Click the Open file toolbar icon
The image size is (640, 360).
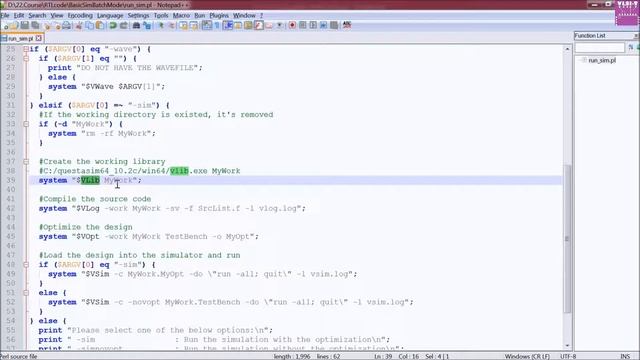tap(15, 25)
